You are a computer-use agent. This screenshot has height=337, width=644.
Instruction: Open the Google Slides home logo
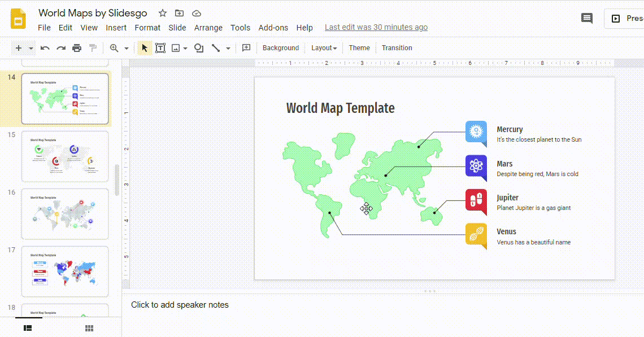[x=18, y=19]
